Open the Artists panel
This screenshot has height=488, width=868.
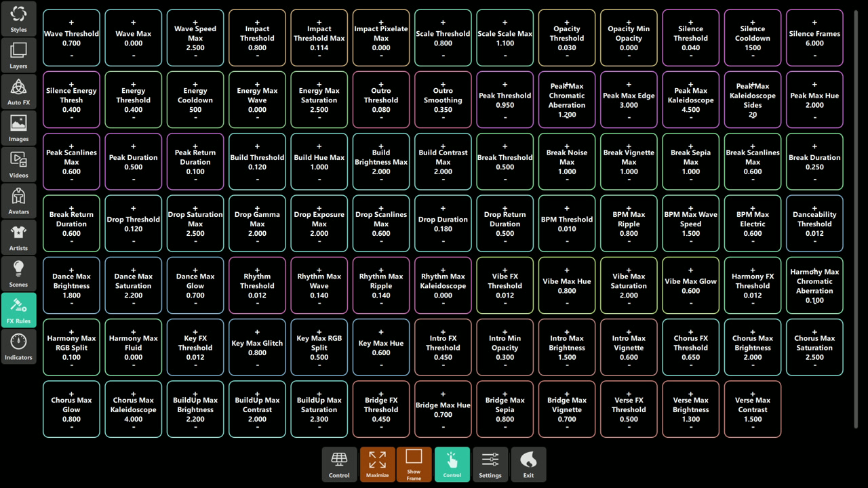click(x=18, y=237)
